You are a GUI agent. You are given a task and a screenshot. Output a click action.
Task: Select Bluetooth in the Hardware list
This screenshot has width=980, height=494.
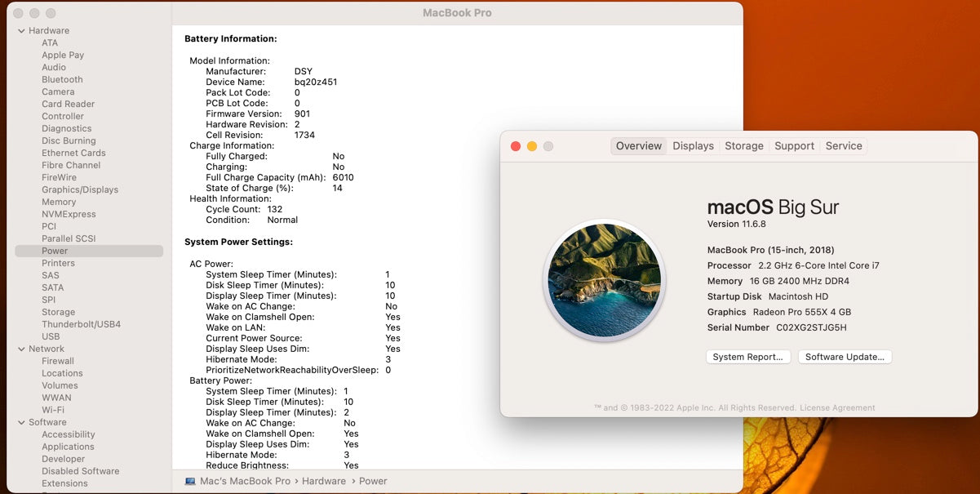pos(62,80)
